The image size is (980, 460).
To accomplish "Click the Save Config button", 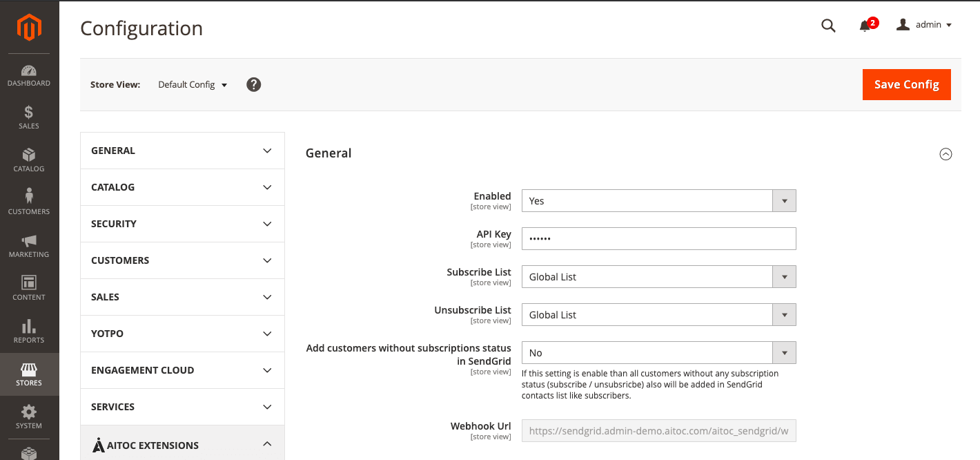I will (x=906, y=84).
